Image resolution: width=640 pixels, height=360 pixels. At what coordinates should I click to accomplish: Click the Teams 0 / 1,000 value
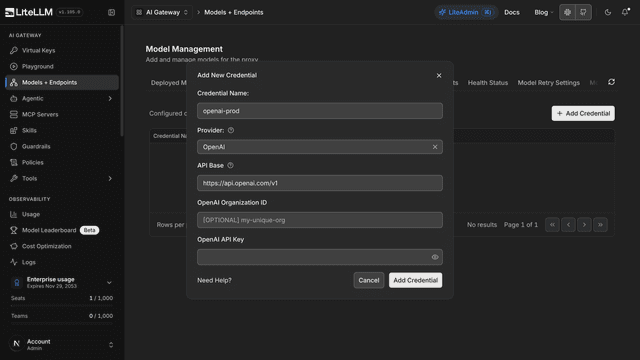tap(101, 316)
